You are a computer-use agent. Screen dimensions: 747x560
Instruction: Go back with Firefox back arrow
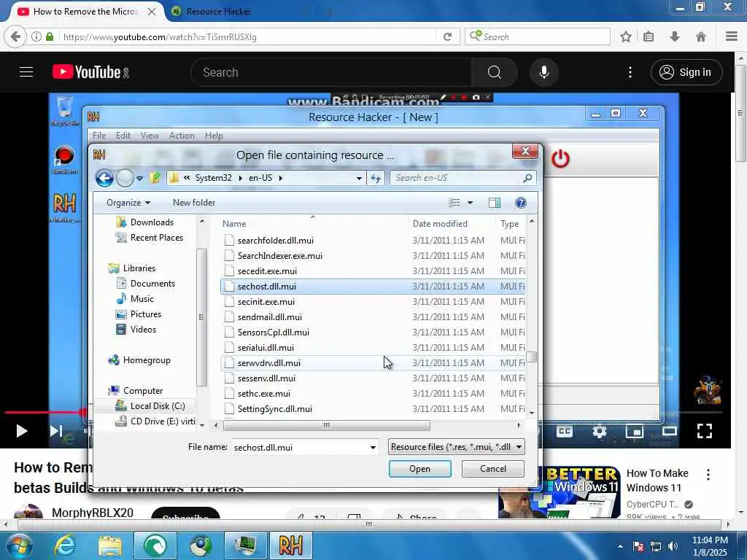click(x=15, y=36)
